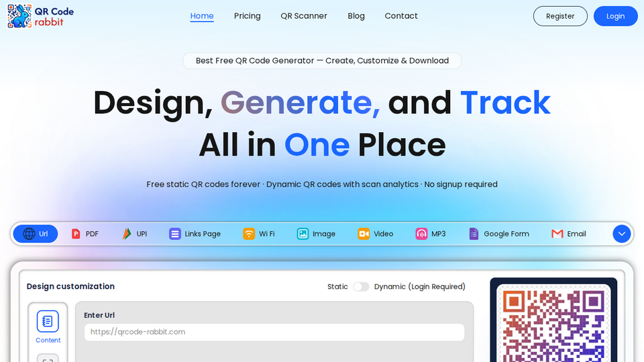Click the Enter Url input field

pos(274,332)
